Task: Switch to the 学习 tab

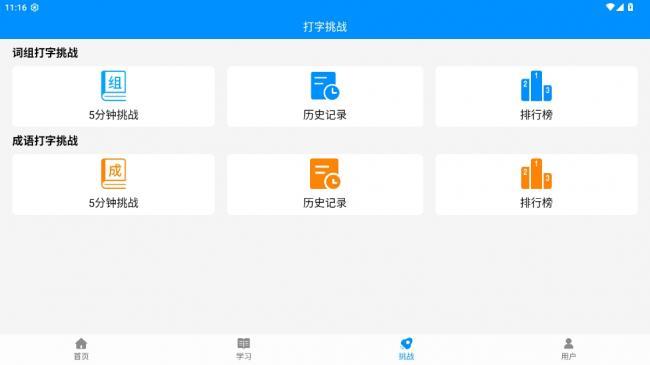Action: (x=244, y=349)
